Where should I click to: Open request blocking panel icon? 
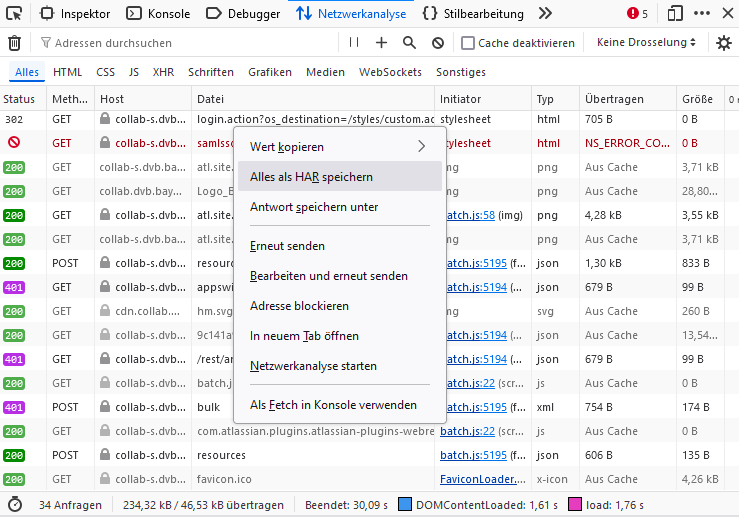[438, 43]
